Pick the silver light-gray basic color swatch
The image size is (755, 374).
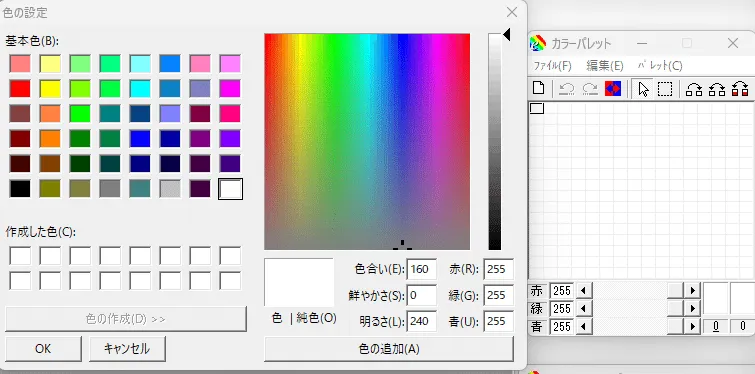170,189
